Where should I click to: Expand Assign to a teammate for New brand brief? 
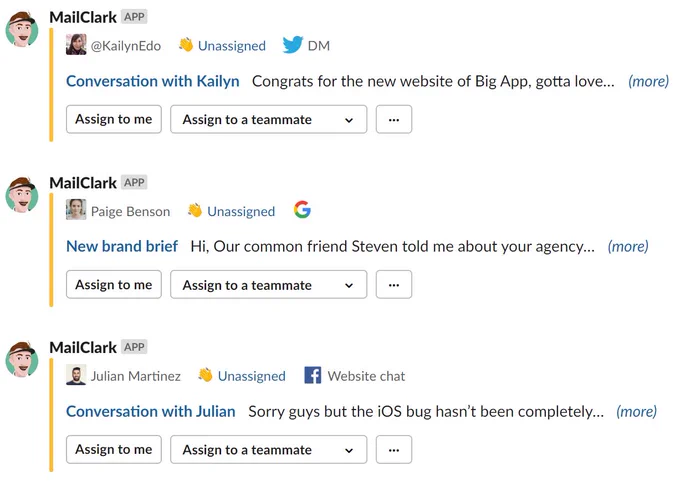[x=268, y=285]
